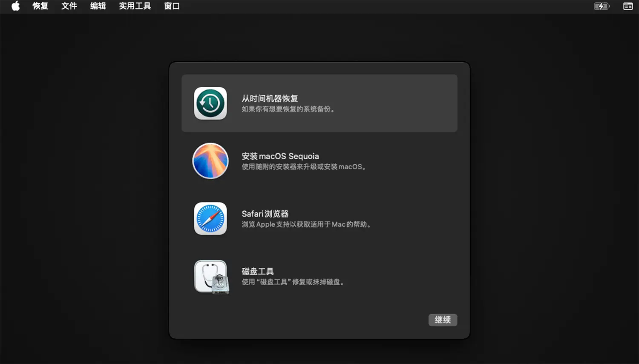Click the 继续 button
639x364 pixels.
[x=443, y=320]
